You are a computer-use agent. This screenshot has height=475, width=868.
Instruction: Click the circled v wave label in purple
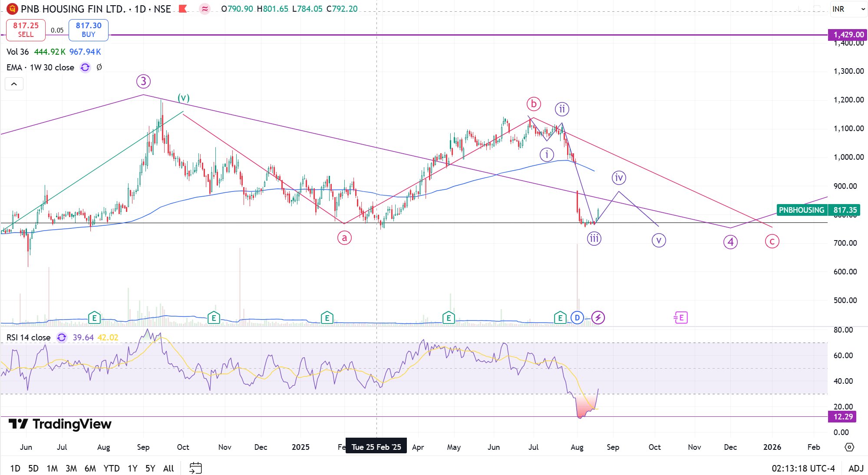(659, 240)
